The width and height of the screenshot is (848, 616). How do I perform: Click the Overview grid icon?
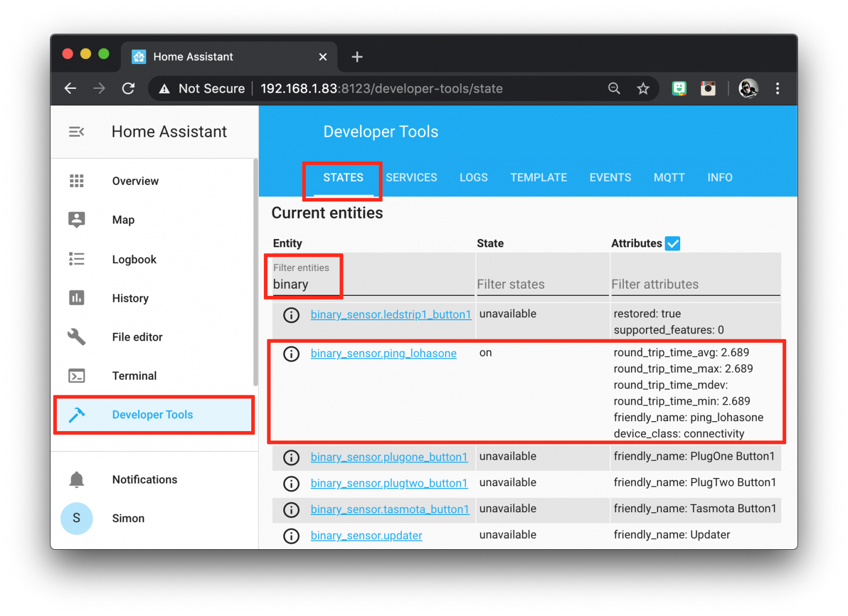pyautogui.click(x=77, y=180)
